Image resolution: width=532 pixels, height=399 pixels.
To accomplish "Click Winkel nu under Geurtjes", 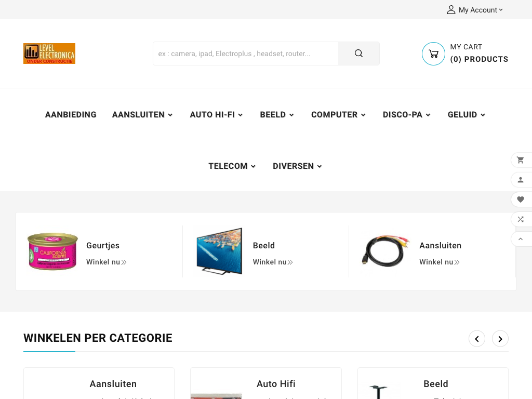I will [106, 262].
